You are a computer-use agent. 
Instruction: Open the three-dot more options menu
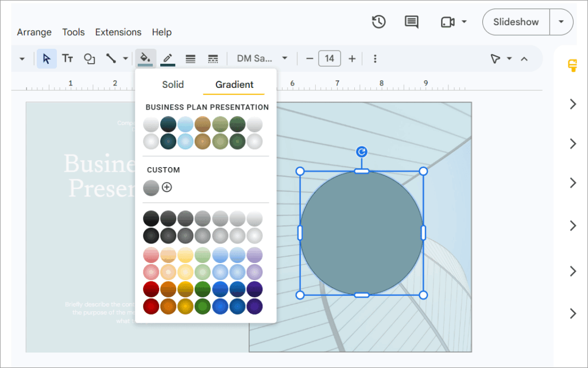(x=375, y=59)
